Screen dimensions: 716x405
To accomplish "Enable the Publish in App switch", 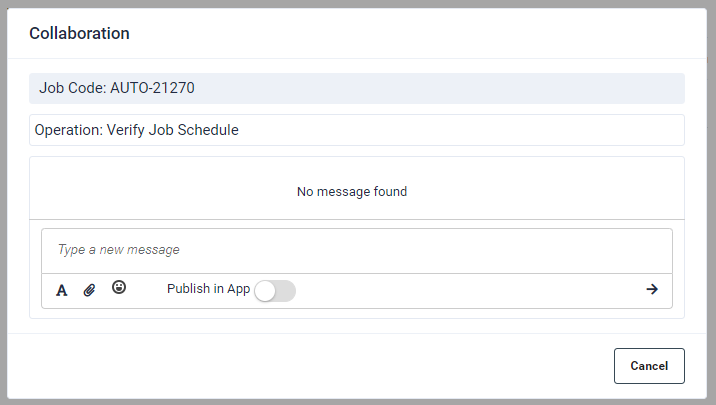I will click(x=275, y=290).
